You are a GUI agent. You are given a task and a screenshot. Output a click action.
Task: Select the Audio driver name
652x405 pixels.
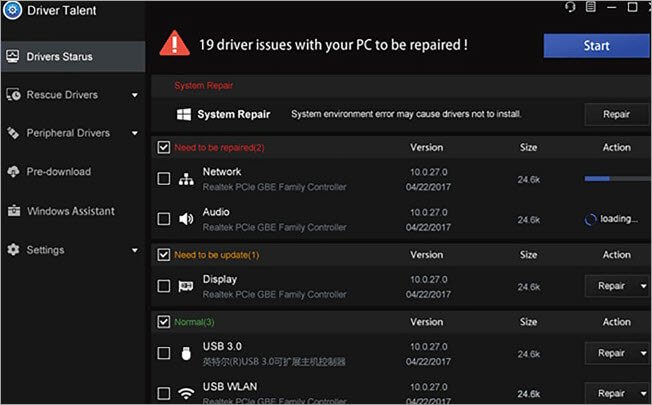(216, 212)
